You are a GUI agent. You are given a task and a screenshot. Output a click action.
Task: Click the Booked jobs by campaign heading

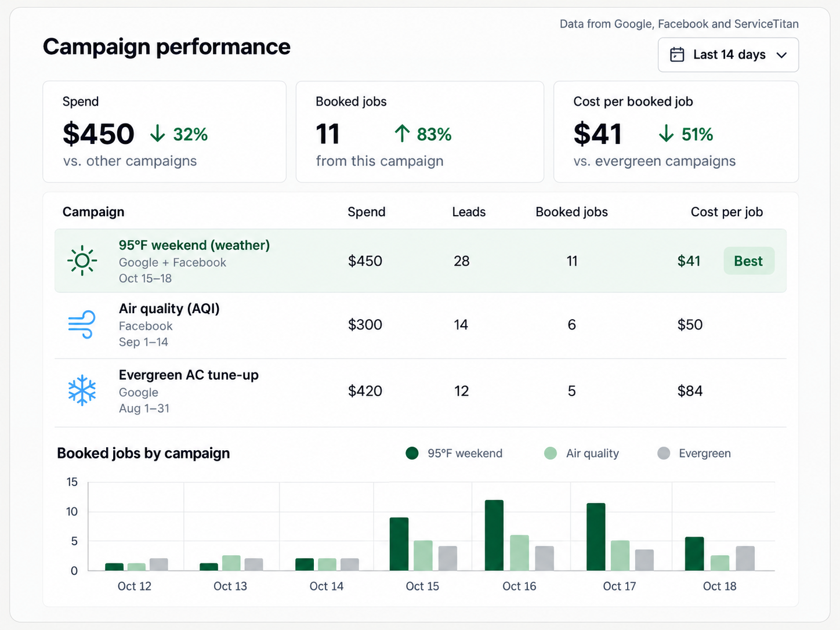coord(143,453)
